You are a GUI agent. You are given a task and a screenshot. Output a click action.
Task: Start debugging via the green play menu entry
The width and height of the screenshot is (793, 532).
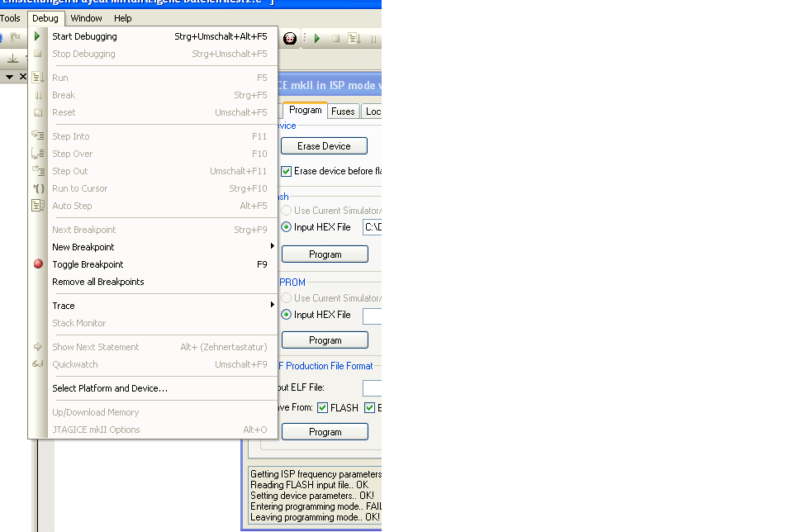153,36
